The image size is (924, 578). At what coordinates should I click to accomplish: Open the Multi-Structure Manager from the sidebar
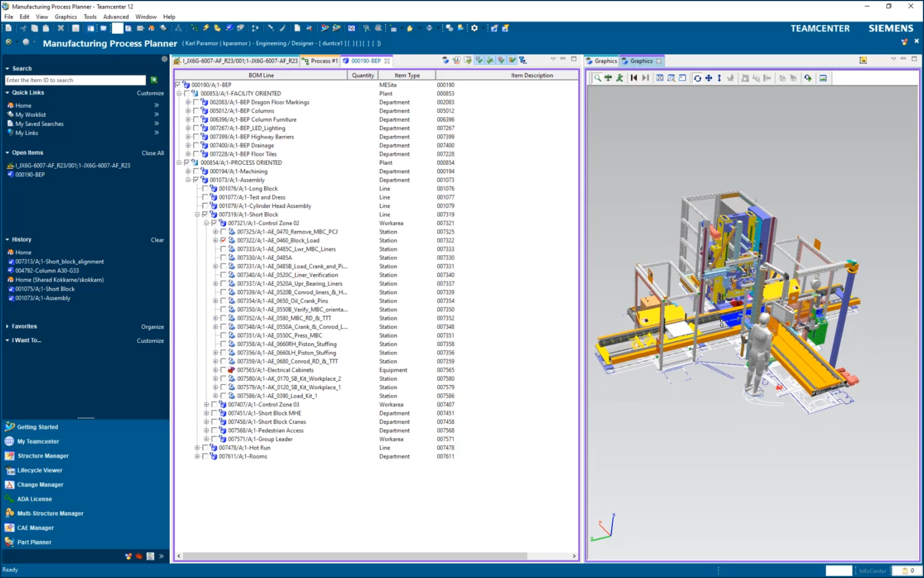click(49, 513)
